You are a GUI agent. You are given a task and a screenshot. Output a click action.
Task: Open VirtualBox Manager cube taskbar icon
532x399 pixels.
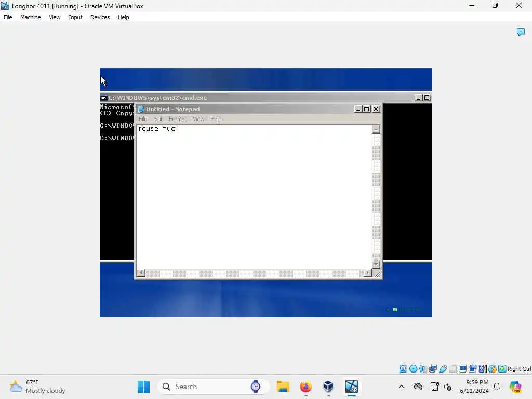click(328, 387)
